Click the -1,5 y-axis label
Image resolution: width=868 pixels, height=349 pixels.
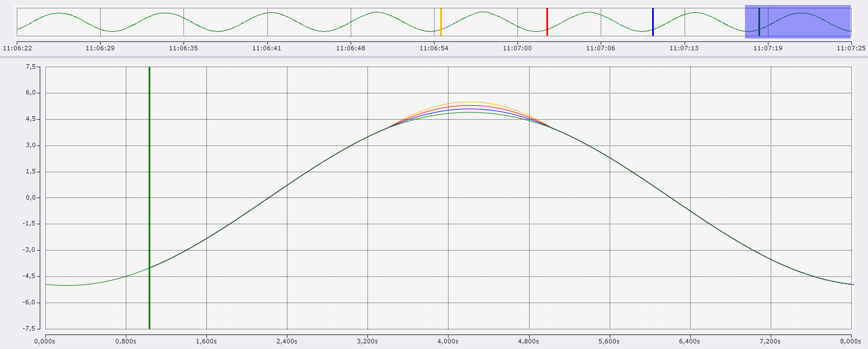coord(30,224)
